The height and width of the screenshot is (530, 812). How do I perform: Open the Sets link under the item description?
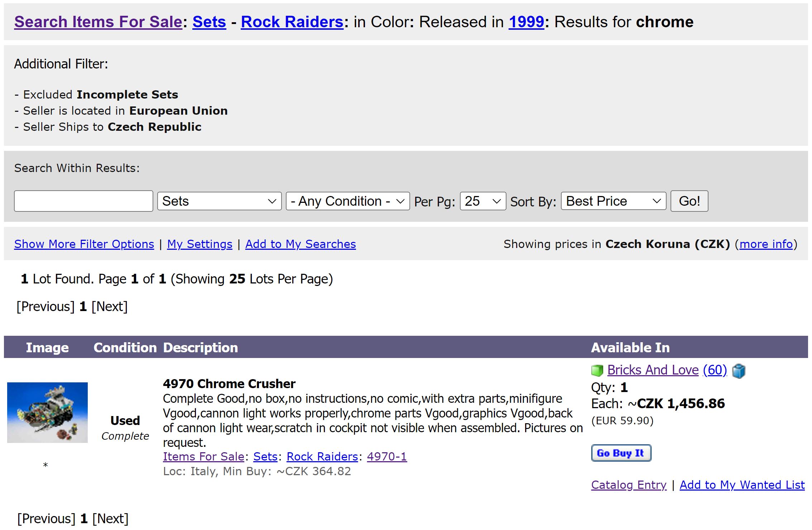pyautogui.click(x=265, y=457)
